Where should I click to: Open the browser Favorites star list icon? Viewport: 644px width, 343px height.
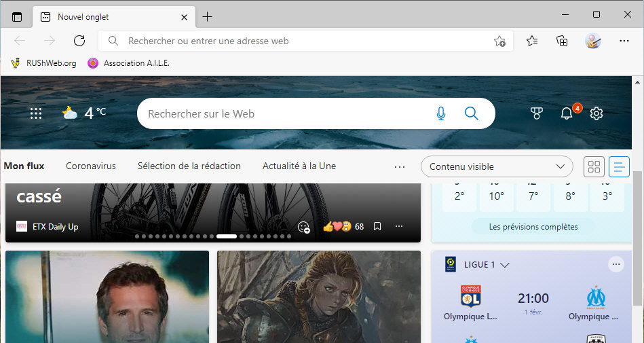[532, 41]
